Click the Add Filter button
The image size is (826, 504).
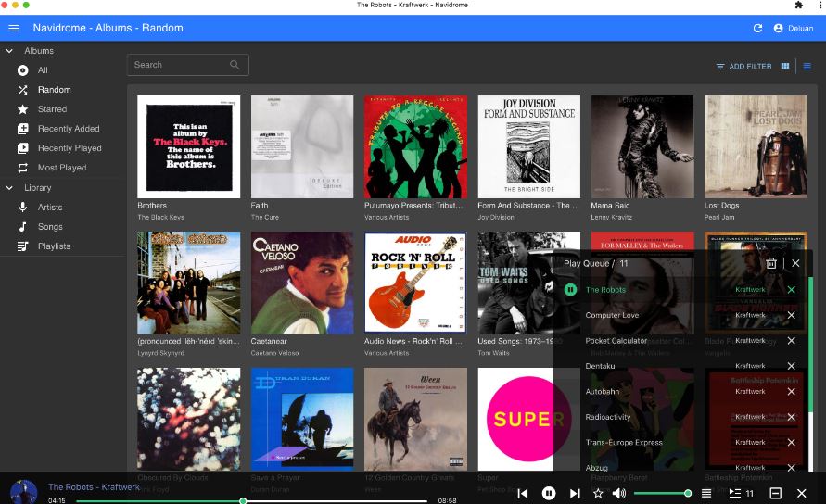(x=743, y=66)
